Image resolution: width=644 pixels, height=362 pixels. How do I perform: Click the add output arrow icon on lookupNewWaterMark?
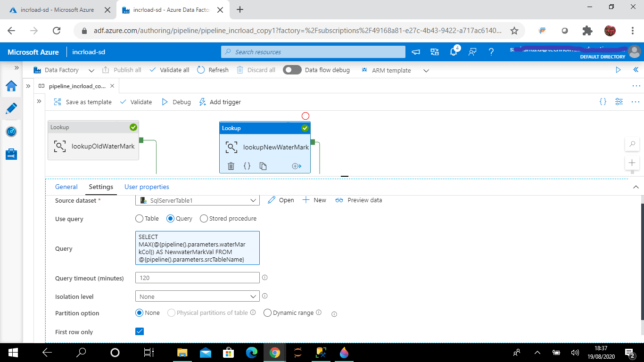tap(297, 166)
